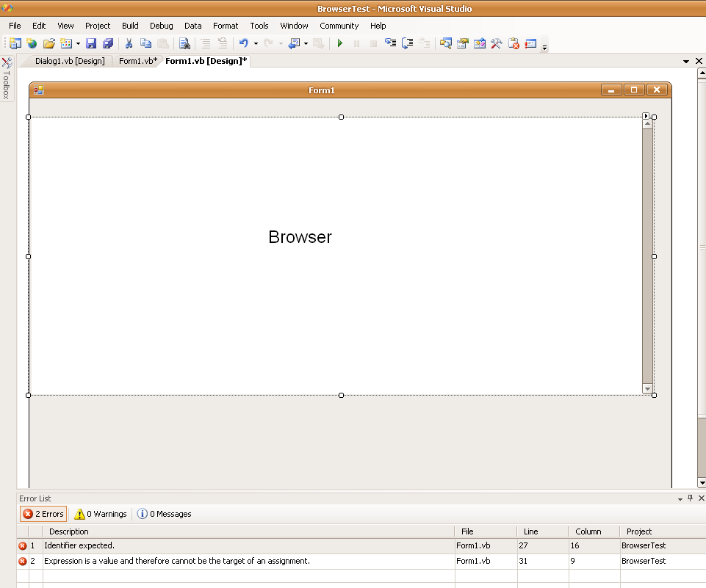Switch to the Dialog1.vb [Design] tab

[x=70, y=61]
